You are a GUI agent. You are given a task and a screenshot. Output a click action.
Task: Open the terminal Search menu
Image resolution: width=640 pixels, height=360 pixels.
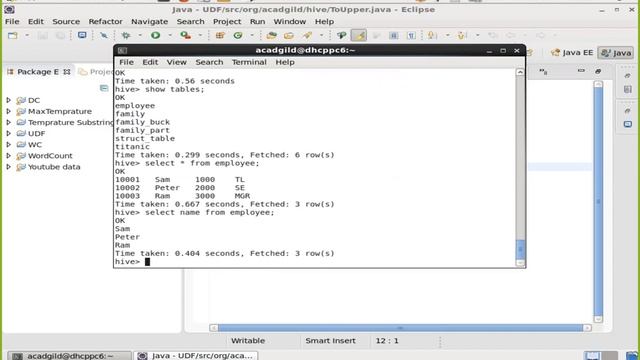coord(209,62)
